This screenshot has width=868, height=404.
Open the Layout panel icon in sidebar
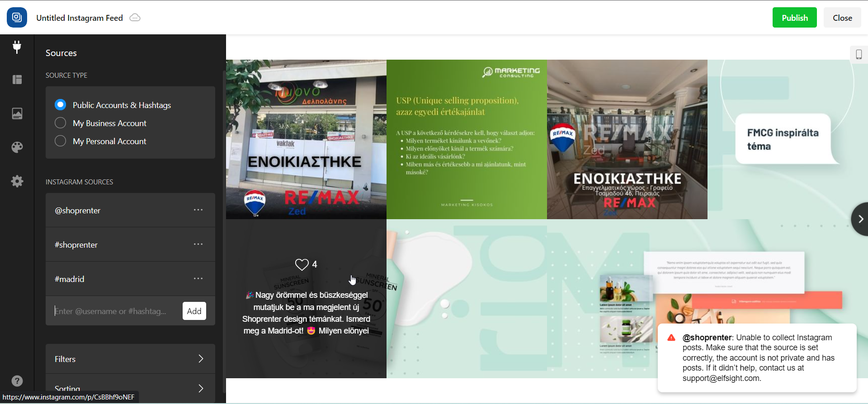17,80
